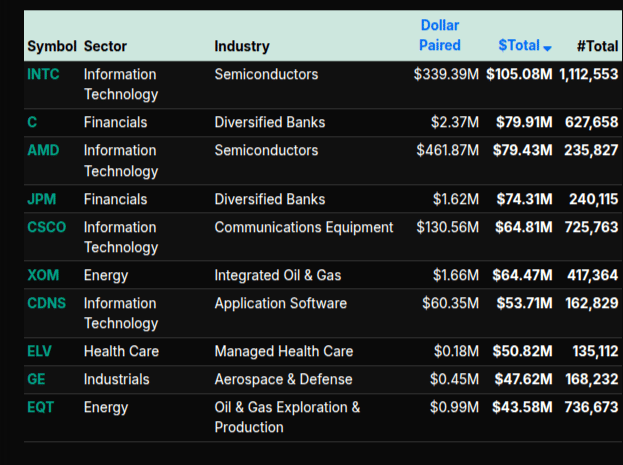Open the AMD ticker link
623x465 pixels.
point(43,150)
